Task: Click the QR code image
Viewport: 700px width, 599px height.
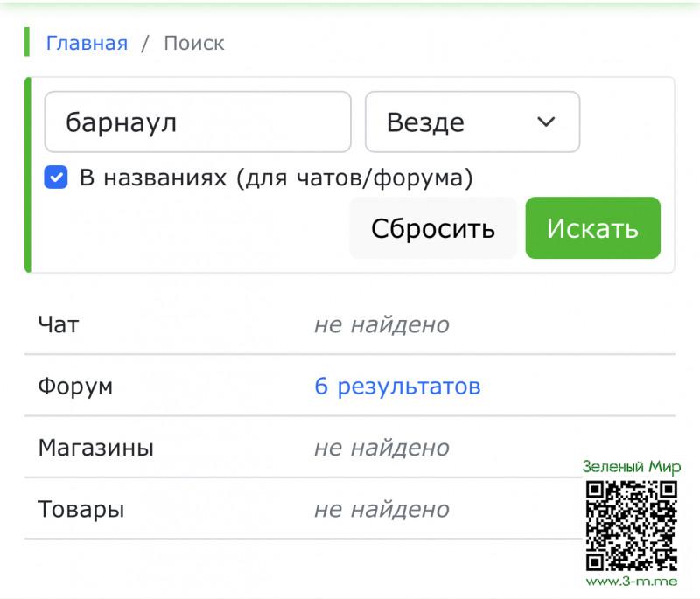Action: pyautogui.click(x=631, y=525)
